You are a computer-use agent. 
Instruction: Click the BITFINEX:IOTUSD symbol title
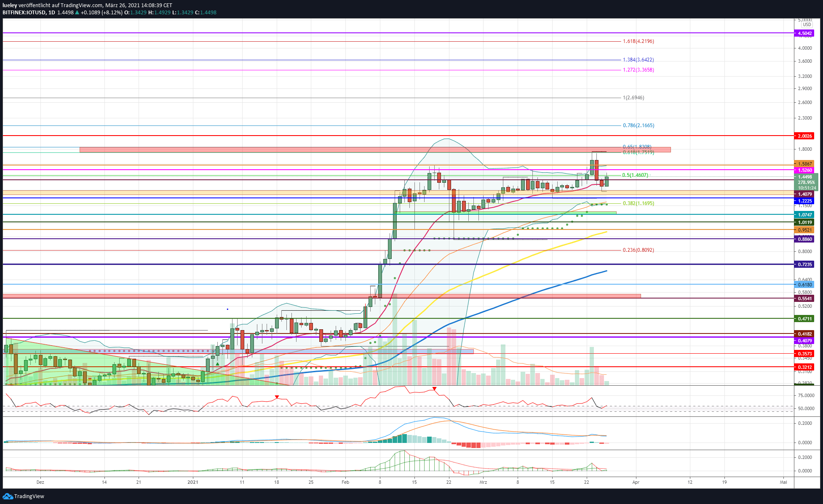click(x=24, y=13)
